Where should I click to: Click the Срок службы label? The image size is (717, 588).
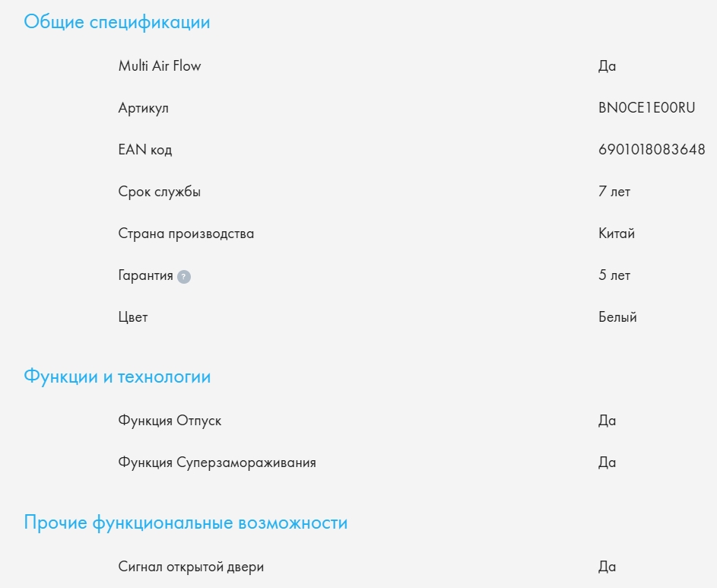click(160, 192)
